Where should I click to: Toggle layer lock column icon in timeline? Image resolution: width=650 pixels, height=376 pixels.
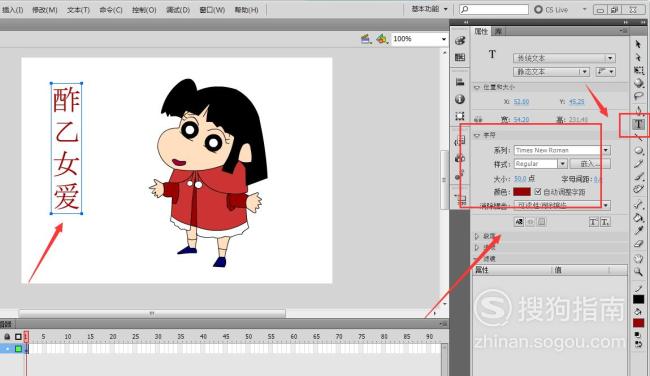[x=7, y=337]
